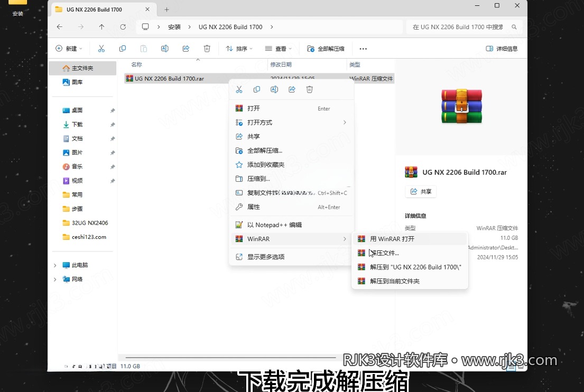Choose 打开 in the context menu
This screenshot has width=584, height=392.
click(x=292, y=108)
